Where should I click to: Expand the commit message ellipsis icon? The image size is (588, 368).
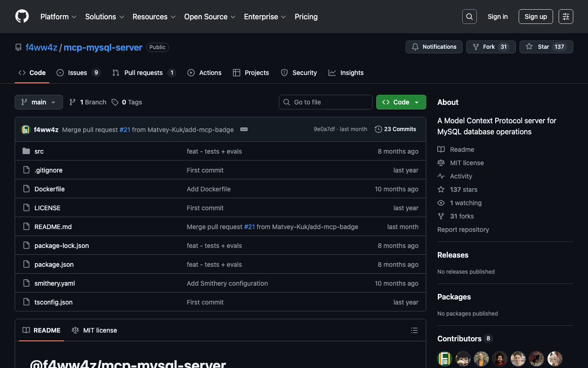244,129
